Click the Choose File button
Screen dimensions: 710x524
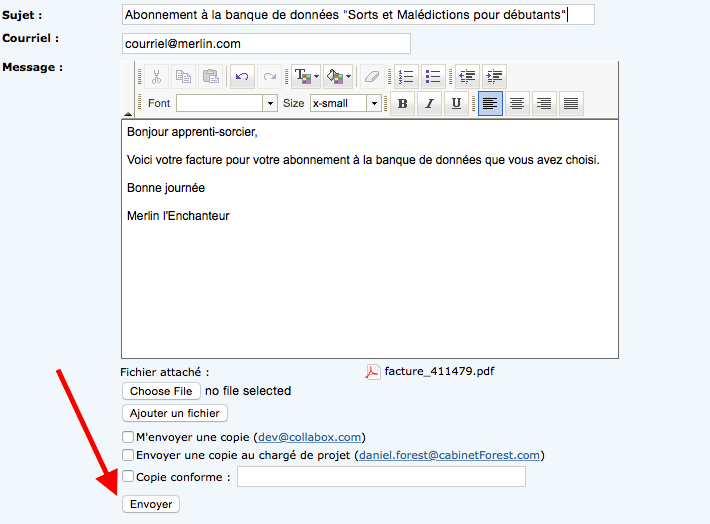coord(161,391)
